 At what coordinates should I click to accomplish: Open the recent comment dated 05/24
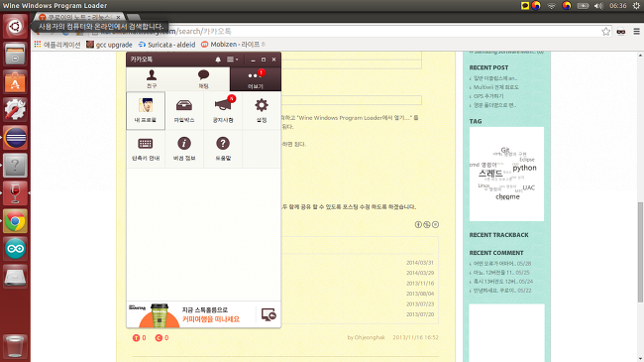pyautogui.click(x=502, y=282)
